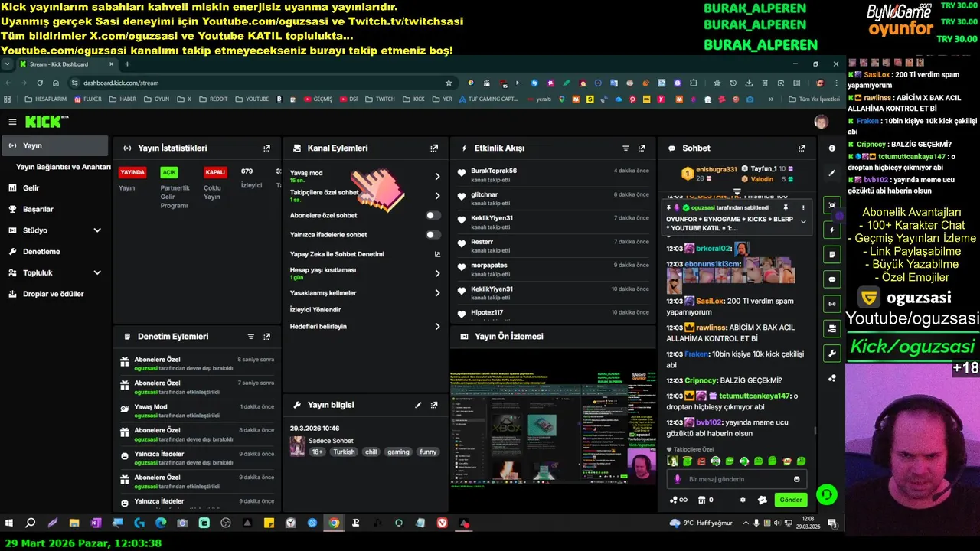Screen dimensions: 980x551
Task: Pop out the Sohbet chat panel
Action: [802, 148]
